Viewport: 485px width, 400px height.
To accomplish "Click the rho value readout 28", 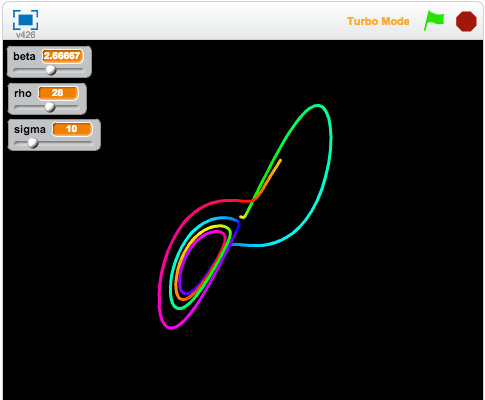I will click(58, 93).
